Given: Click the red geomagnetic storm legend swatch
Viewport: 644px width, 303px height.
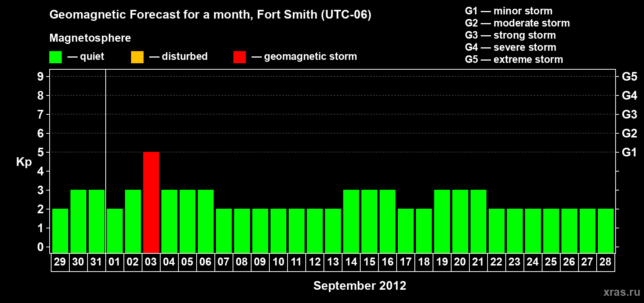Looking at the screenshot, I should click(239, 57).
